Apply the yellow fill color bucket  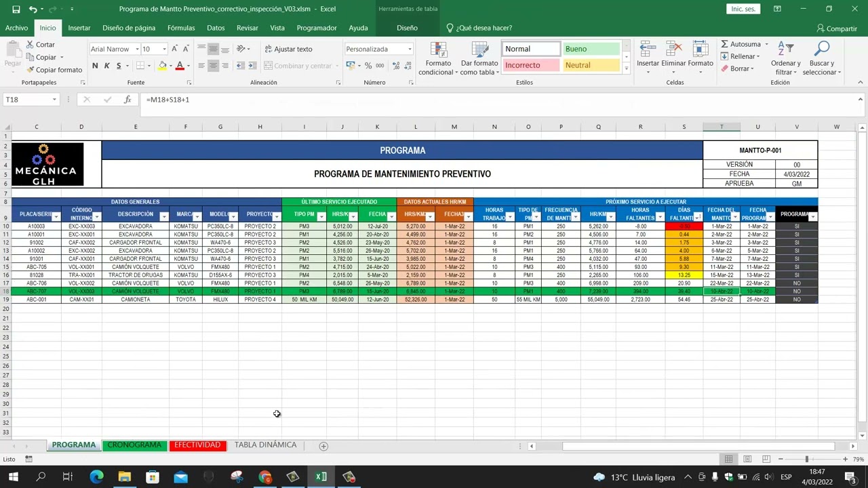click(162, 66)
